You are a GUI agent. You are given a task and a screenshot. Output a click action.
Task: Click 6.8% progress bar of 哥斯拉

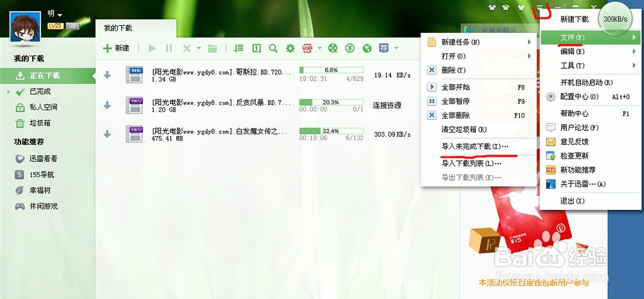point(332,70)
